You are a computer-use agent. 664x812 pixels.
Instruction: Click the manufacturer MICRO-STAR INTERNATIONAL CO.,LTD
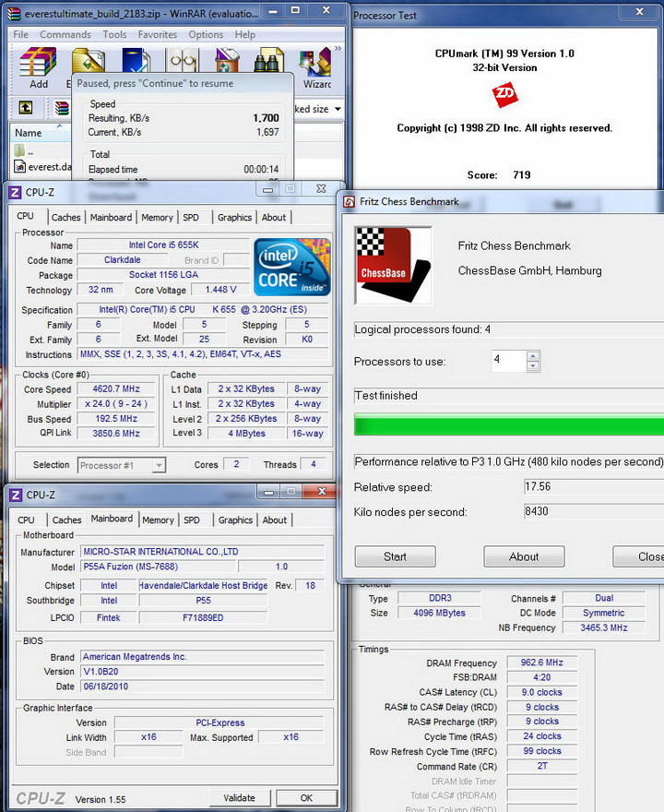[x=203, y=552]
